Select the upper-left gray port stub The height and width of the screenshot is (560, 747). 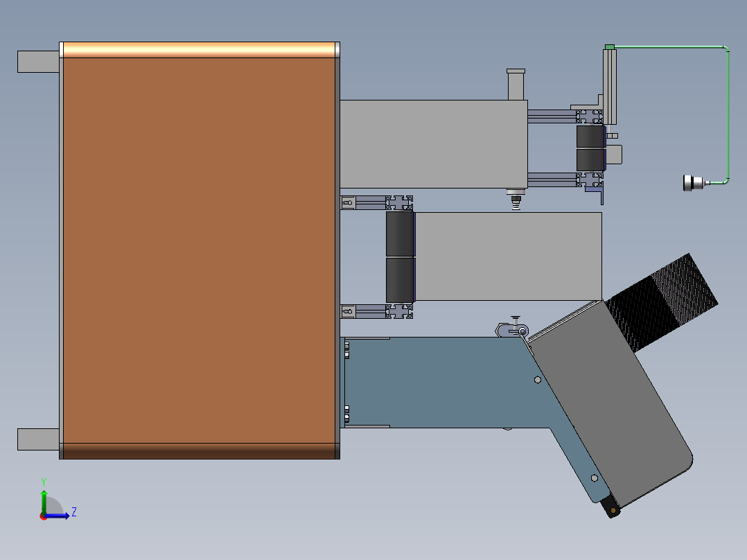tap(38, 62)
